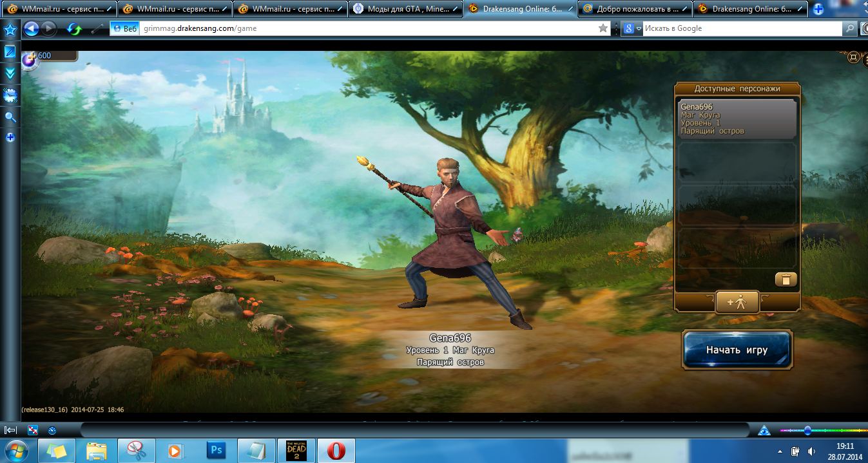
Task: Open a new tab with the blue plus
Action: [x=818, y=9]
